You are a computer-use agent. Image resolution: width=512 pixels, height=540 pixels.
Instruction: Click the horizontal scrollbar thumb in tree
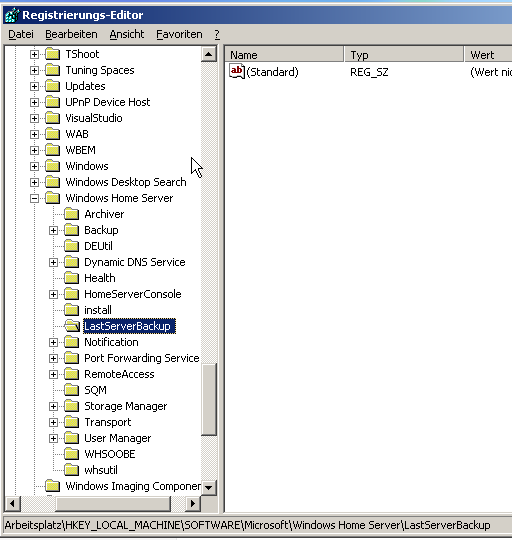[113, 503]
